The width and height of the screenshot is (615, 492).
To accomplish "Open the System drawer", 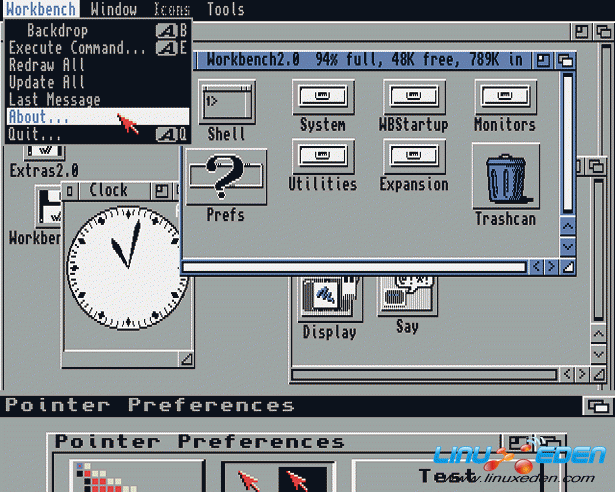I will pyautogui.click(x=323, y=97).
